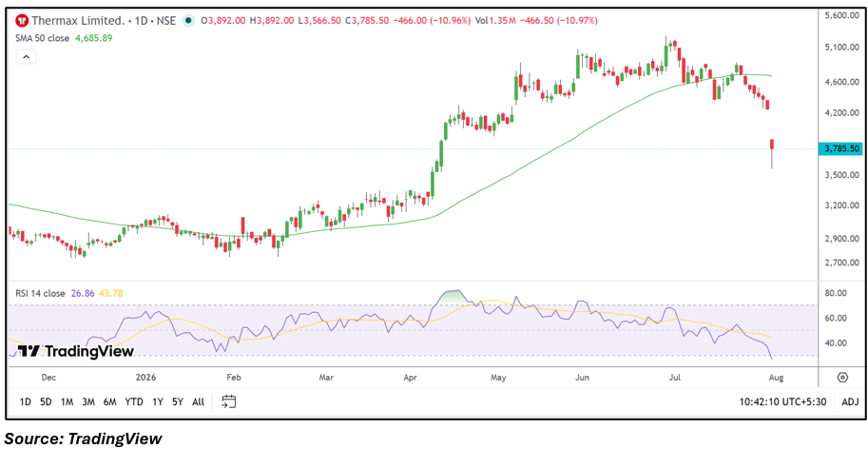Open the go-to-date calendar icon
Screen dimensions: 868x449
pos(229,402)
